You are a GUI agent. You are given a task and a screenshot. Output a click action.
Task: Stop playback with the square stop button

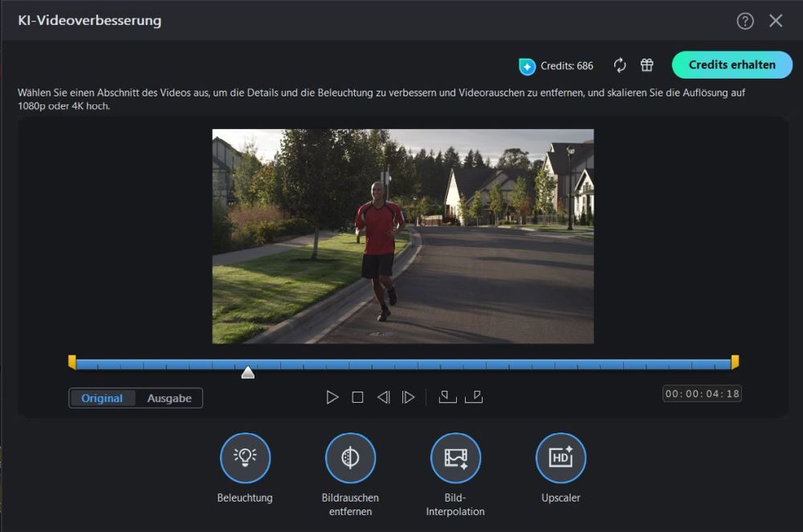[357, 397]
